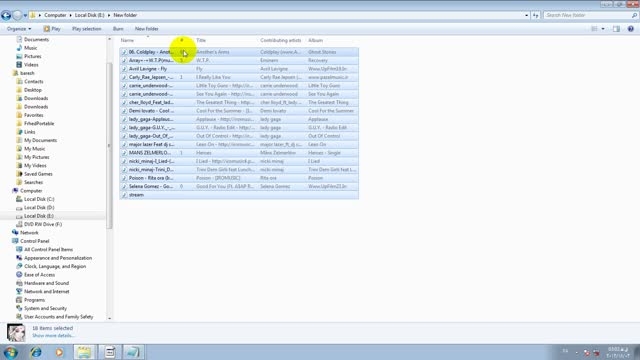Select the major lazer Feat dj s file
640x360 pixels.
tap(239, 144)
